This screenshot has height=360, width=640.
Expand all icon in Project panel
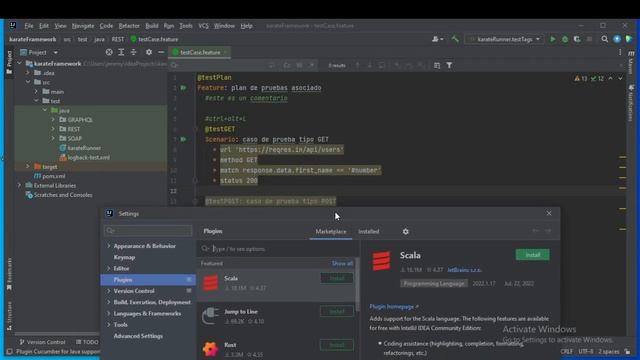(x=121, y=52)
